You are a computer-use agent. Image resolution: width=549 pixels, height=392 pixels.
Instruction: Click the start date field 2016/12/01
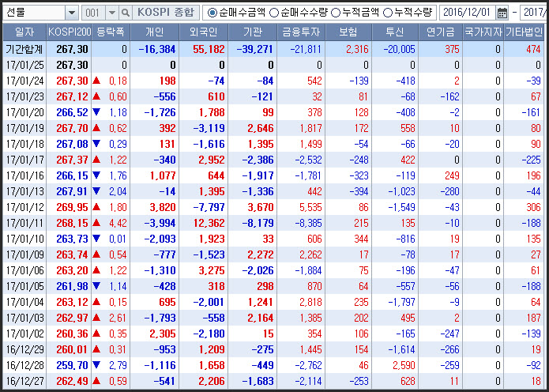[468, 13]
